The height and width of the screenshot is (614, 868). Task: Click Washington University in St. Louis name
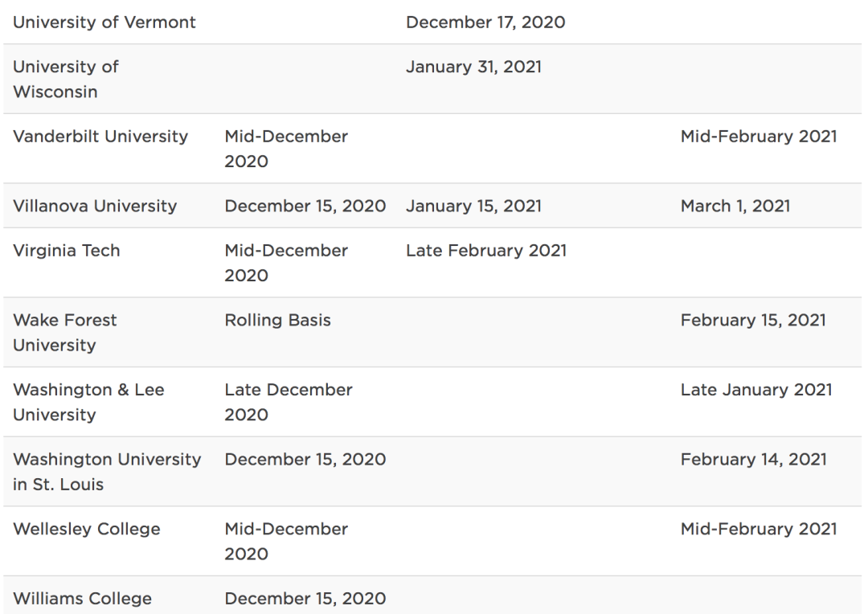pos(107,472)
